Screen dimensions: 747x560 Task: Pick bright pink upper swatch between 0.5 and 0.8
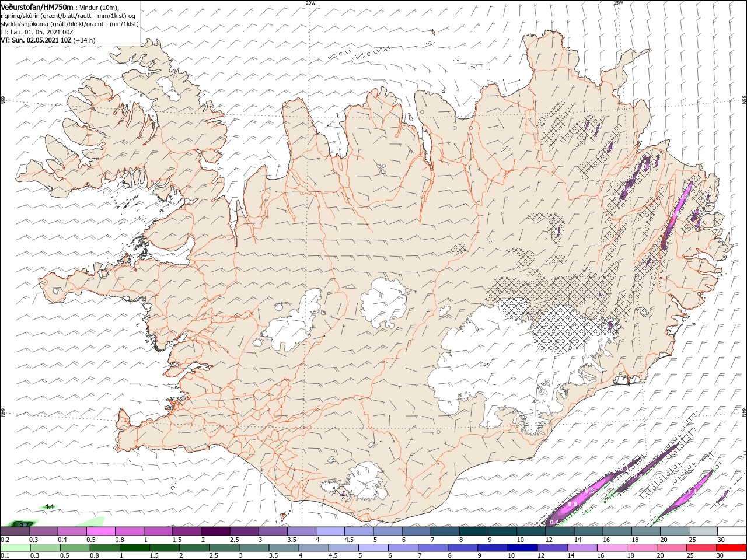tap(101, 531)
